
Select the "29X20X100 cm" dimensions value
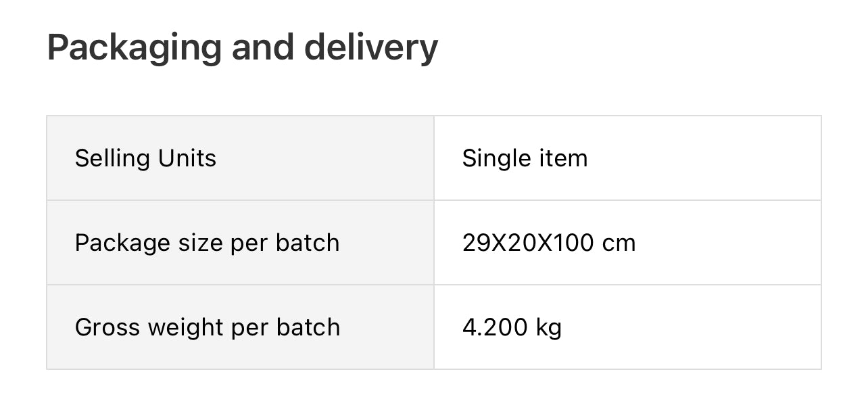pos(548,243)
